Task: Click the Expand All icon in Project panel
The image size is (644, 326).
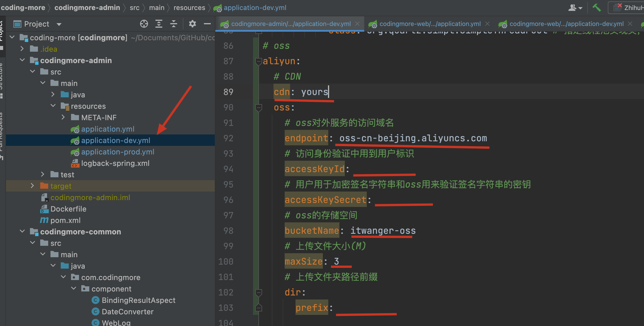Action: point(159,24)
